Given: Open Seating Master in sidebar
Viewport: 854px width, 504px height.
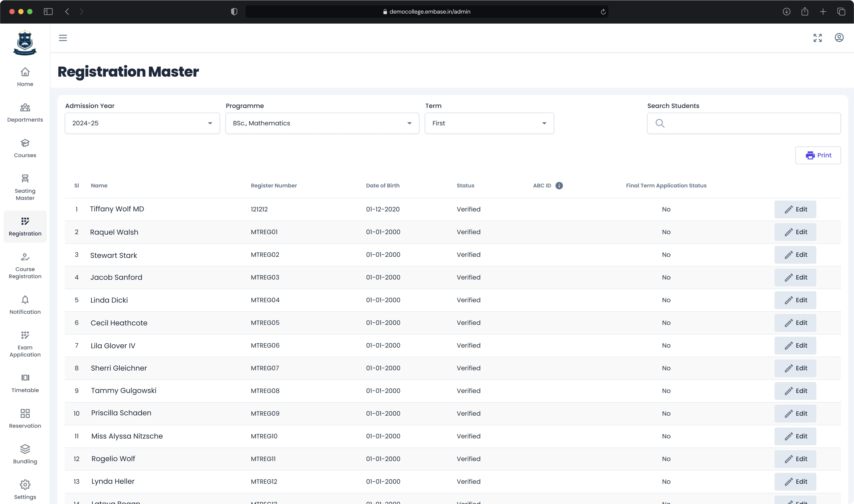Looking at the screenshot, I should tap(25, 187).
